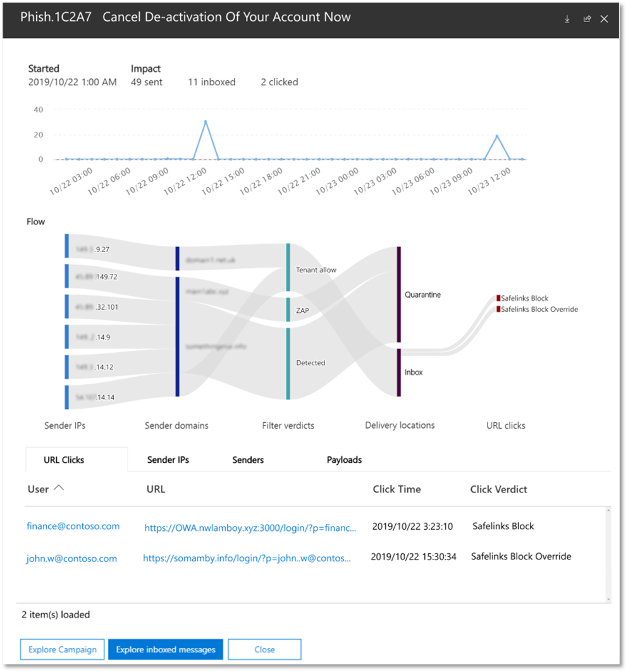Viewport: 628px width, 672px height.
Task: Click the '2 item(s) loaded' status text
Action: (56, 614)
